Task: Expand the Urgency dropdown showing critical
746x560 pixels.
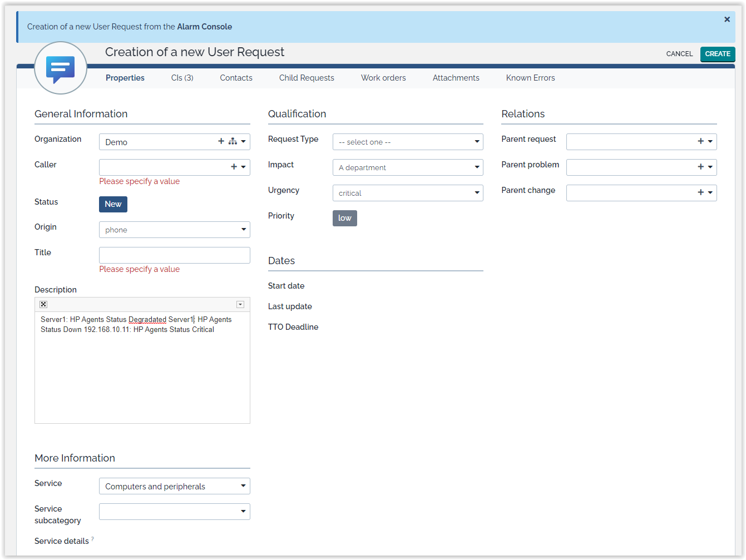Action: (408, 193)
